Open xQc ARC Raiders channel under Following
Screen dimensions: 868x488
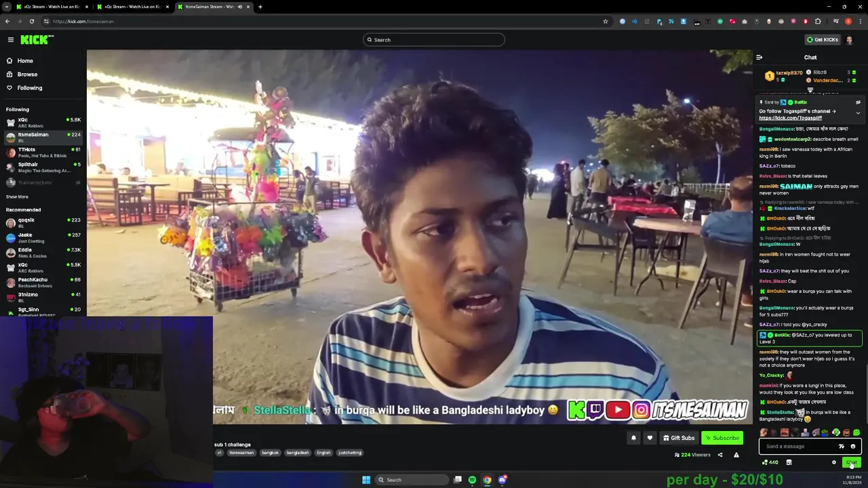point(43,123)
